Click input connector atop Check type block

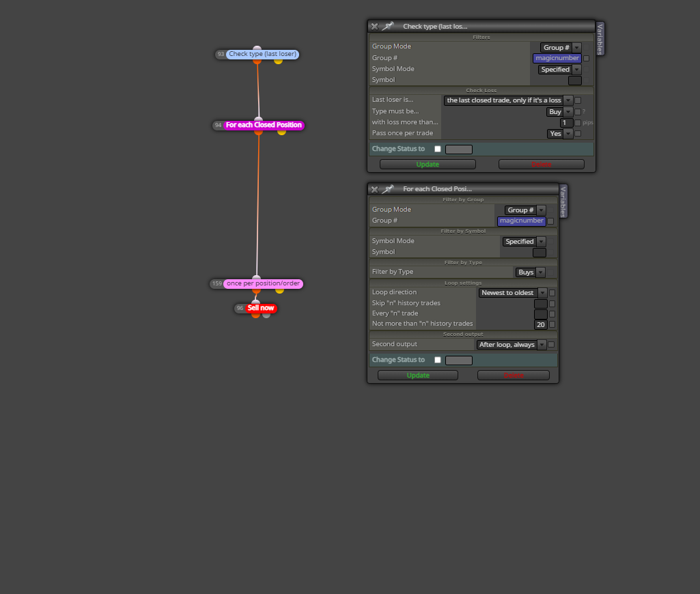click(257, 48)
